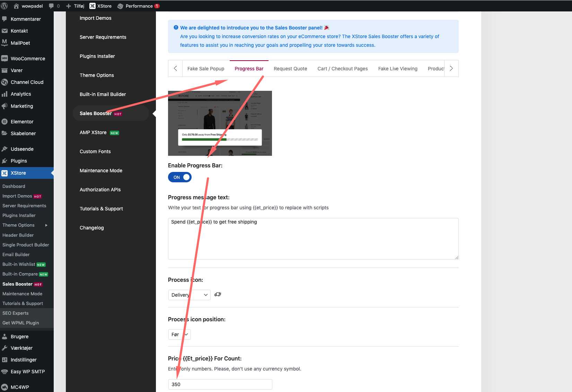Click the Skabeloner folder icon
The height and width of the screenshot is (392, 572).
pyautogui.click(x=5, y=133)
